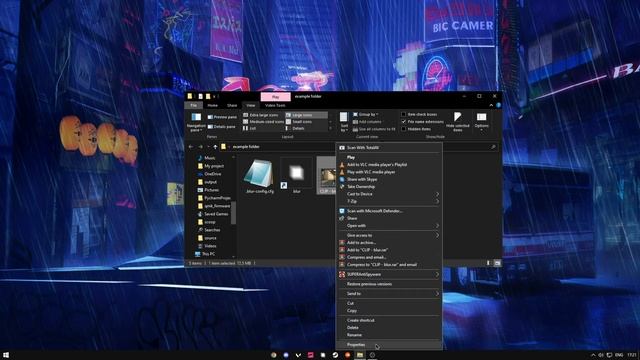Image resolution: width=640 pixels, height=360 pixels.
Task: Select Extra large icons layout
Action: click(x=261, y=115)
